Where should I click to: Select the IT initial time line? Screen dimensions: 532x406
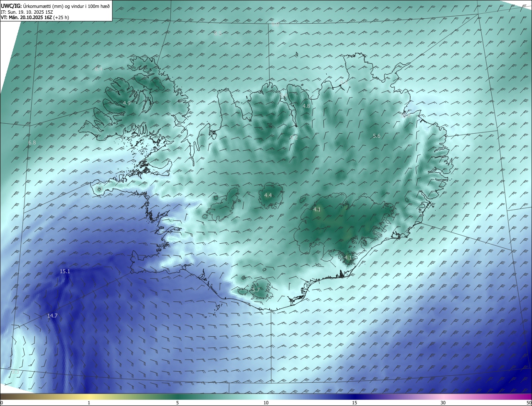(27, 12)
